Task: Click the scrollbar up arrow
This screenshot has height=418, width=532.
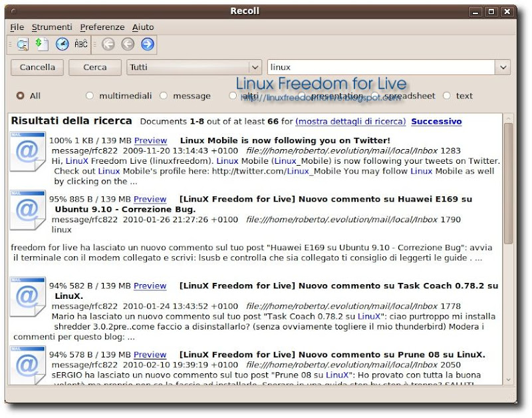Action: point(508,118)
